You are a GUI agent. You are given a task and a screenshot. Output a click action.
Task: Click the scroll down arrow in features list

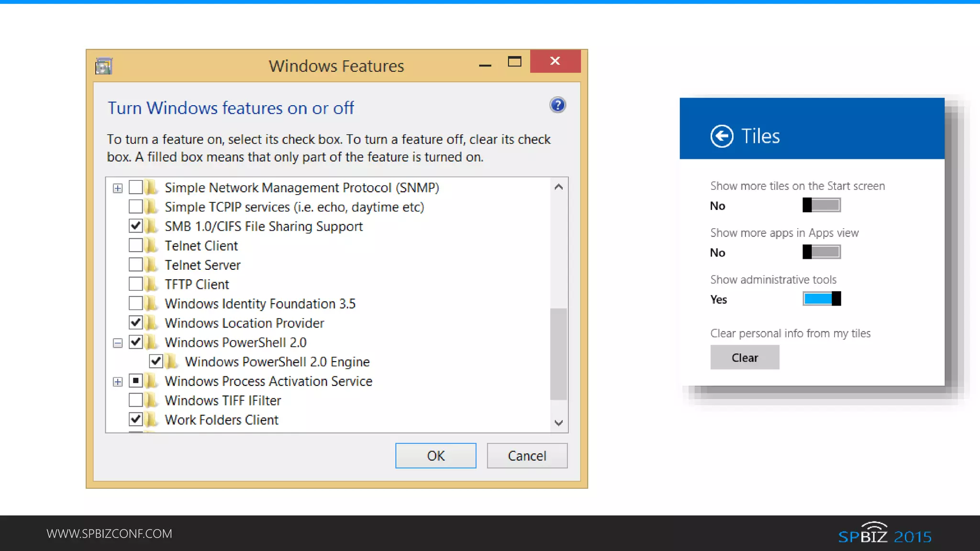(x=558, y=423)
